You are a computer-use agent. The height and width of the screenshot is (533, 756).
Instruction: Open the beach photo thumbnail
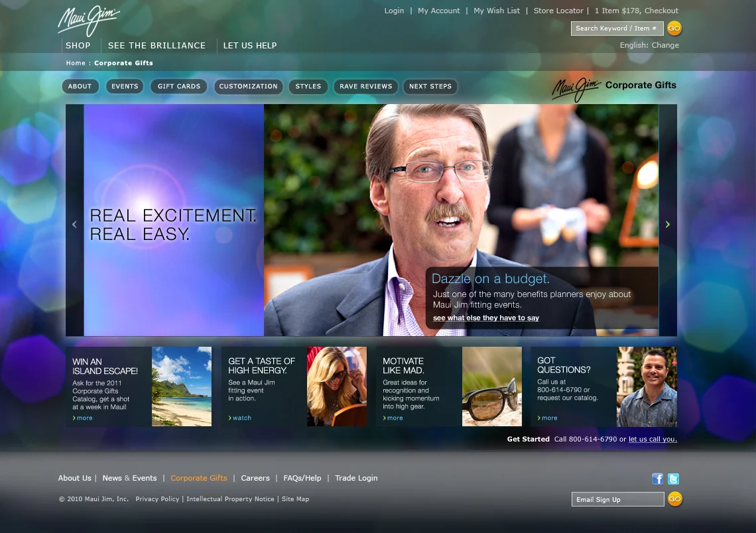[182, 386]
